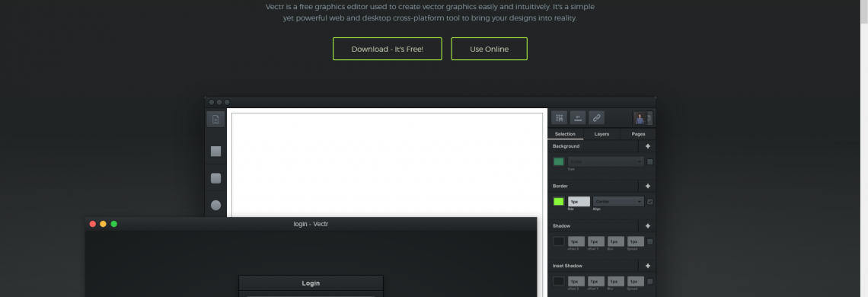Toggle the snap grid icon

click(559, 117)
